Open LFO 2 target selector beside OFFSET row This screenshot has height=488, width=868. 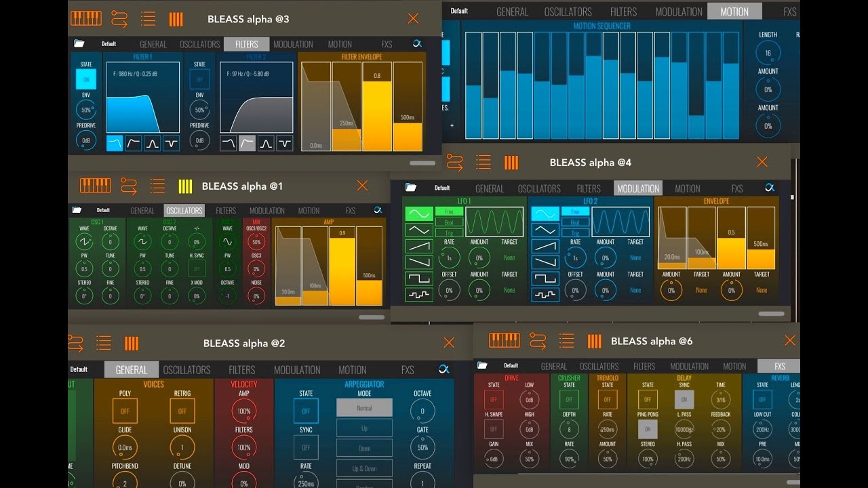[635, 290]
